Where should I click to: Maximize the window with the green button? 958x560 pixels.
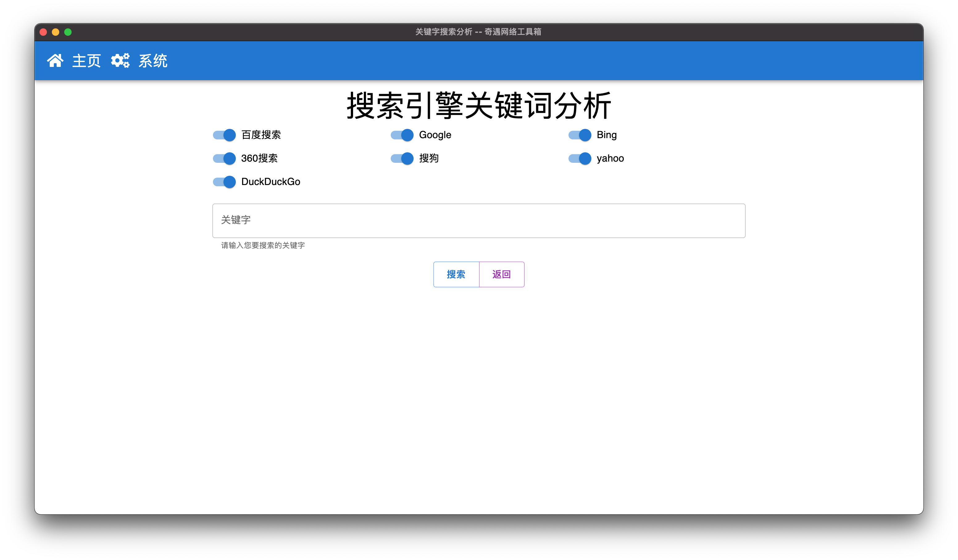coord(68,32)
